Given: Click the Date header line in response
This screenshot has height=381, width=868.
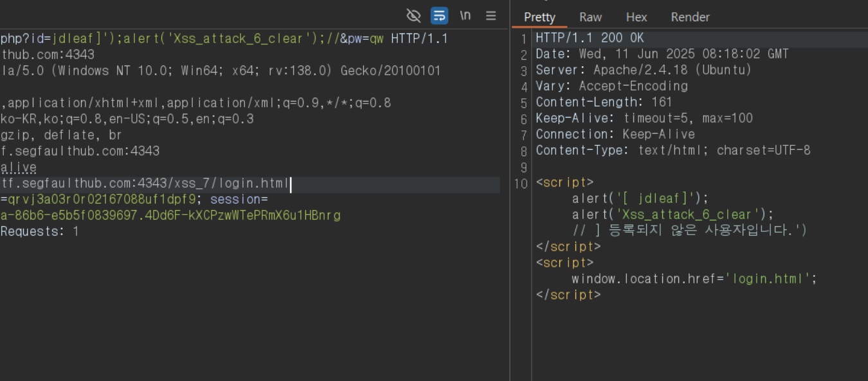Looking at the screenshot, I should (x=662, y=55).
